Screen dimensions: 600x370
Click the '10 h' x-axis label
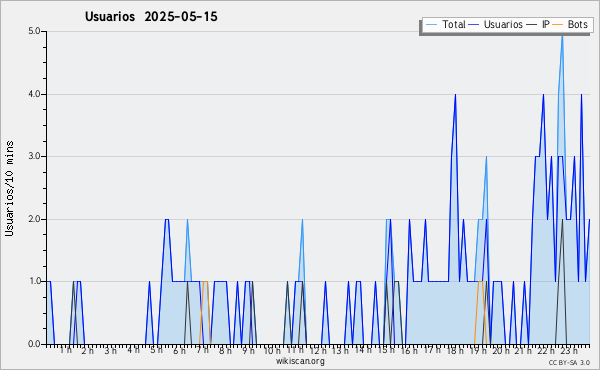(x=272, y=350)
